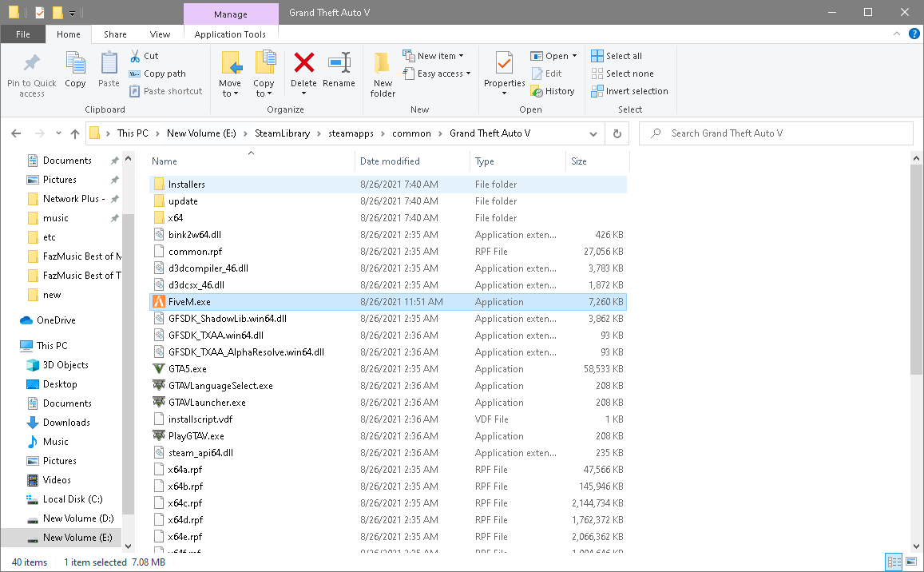
Task: Click the Pin to Quick access icon
Action: (x=31, y=62)
